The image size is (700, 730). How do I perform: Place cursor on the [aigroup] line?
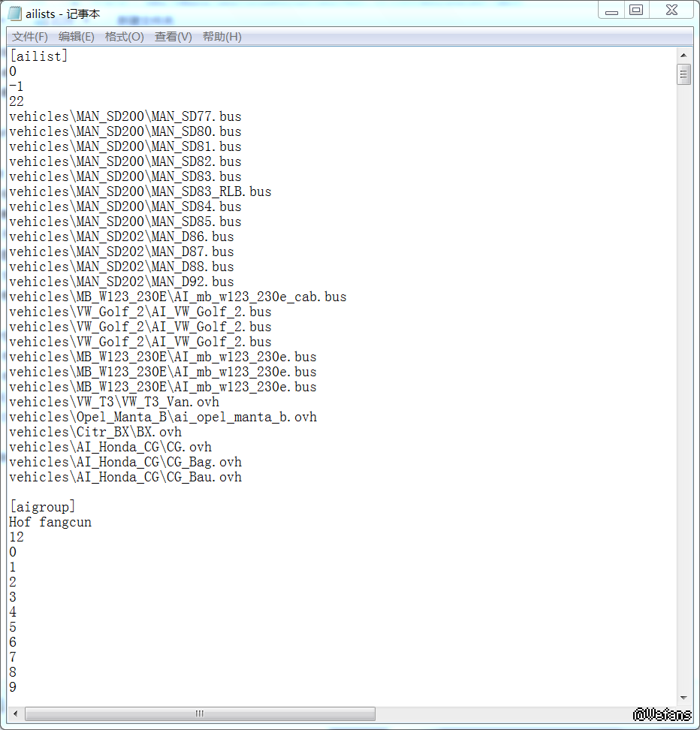click(42, 507)
